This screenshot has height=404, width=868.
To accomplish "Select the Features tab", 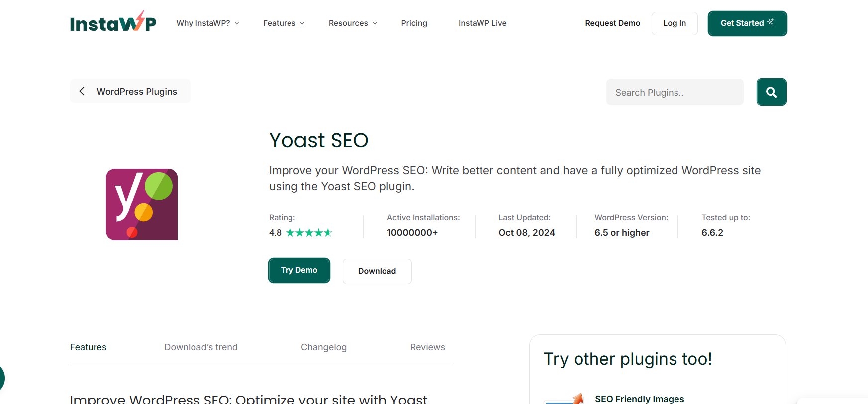I will [88, 347].
